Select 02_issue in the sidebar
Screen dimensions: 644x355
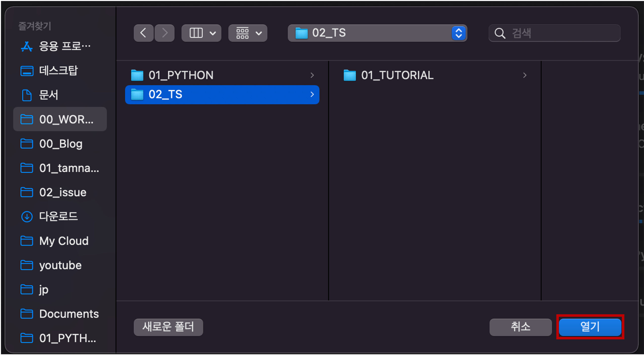point(63,192)
